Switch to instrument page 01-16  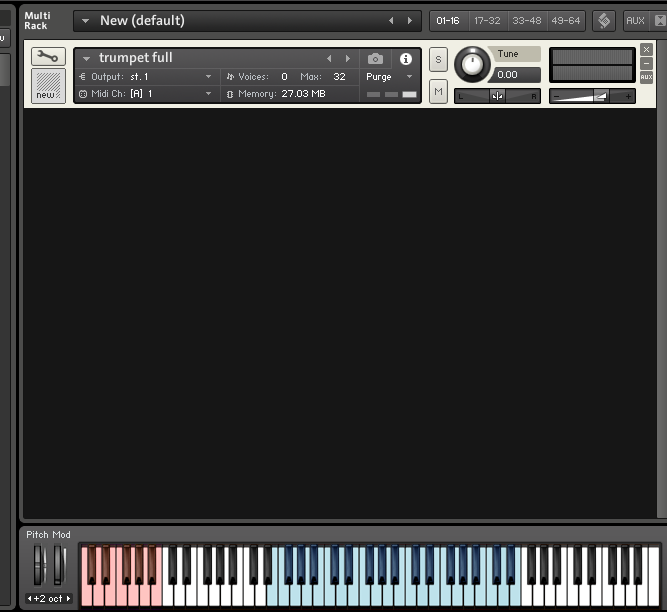448,21
